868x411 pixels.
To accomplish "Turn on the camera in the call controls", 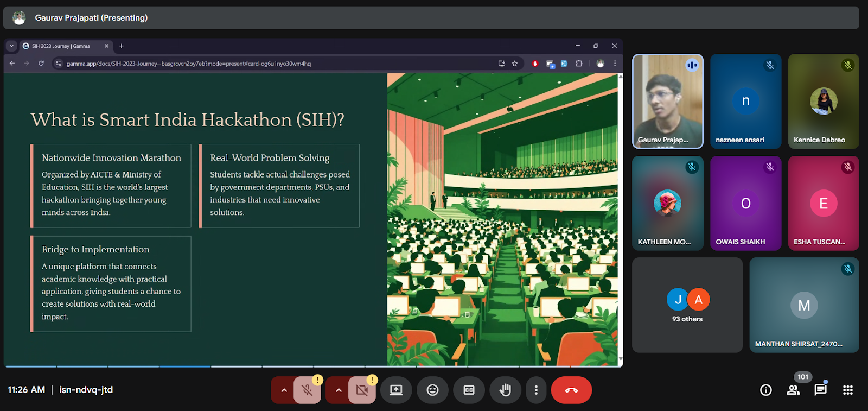I will pyautogui.click(x=362, y=390).
